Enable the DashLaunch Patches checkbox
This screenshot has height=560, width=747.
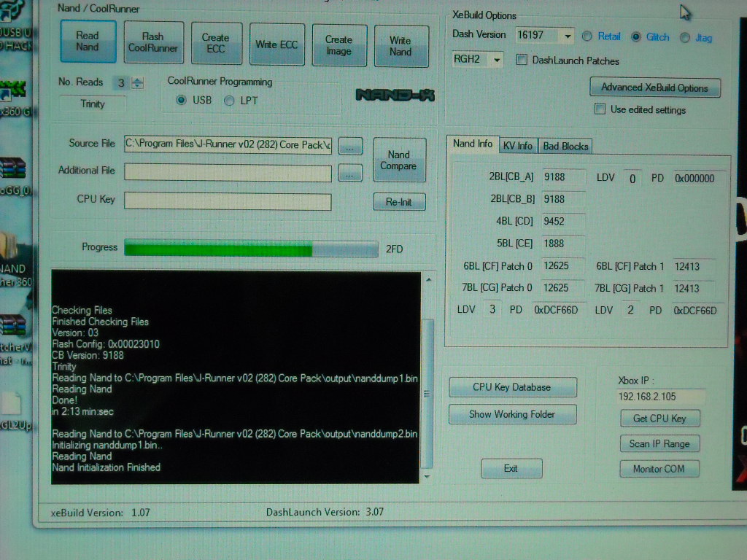tap(522, 61)
